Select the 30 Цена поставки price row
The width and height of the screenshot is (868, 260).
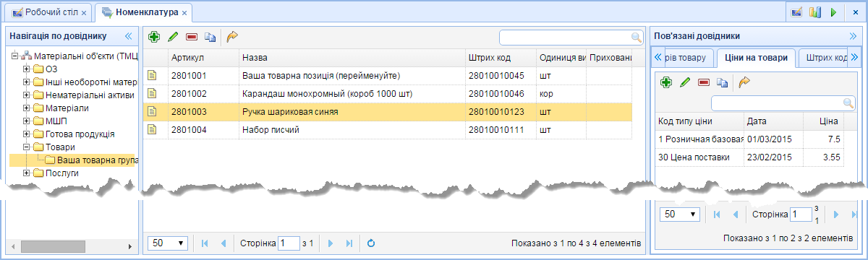749,157
